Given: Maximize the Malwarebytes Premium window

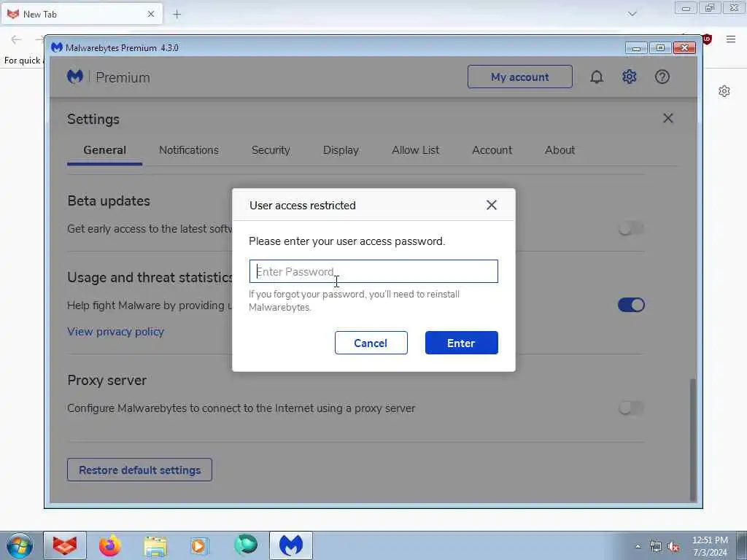Looking at the screenshot, I should coord(659,47).
